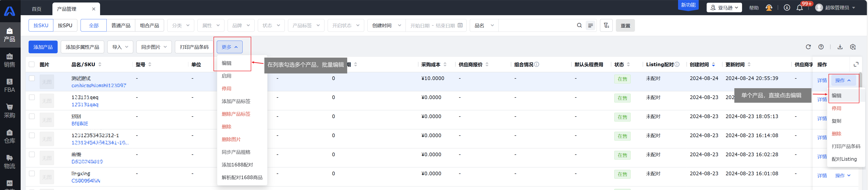Viewport: 868px width, 190px height.
Task: Click the 新功能 banner button
Action: [688, 5]
